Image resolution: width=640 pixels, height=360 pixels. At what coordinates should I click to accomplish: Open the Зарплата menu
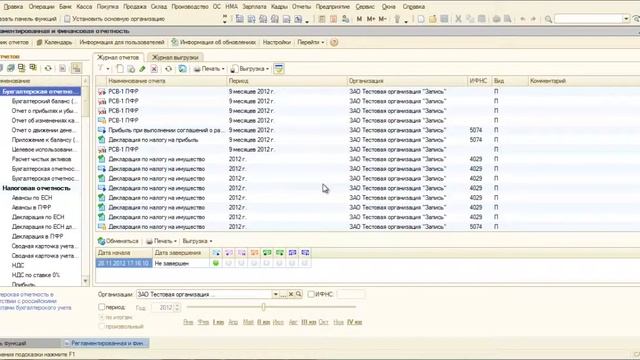pos(254,7)
